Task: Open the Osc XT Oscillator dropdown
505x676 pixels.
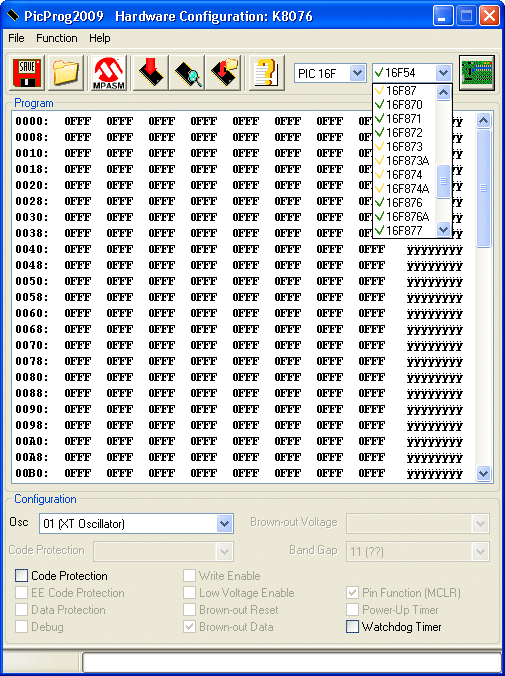Action: click(x=224, y=524)
